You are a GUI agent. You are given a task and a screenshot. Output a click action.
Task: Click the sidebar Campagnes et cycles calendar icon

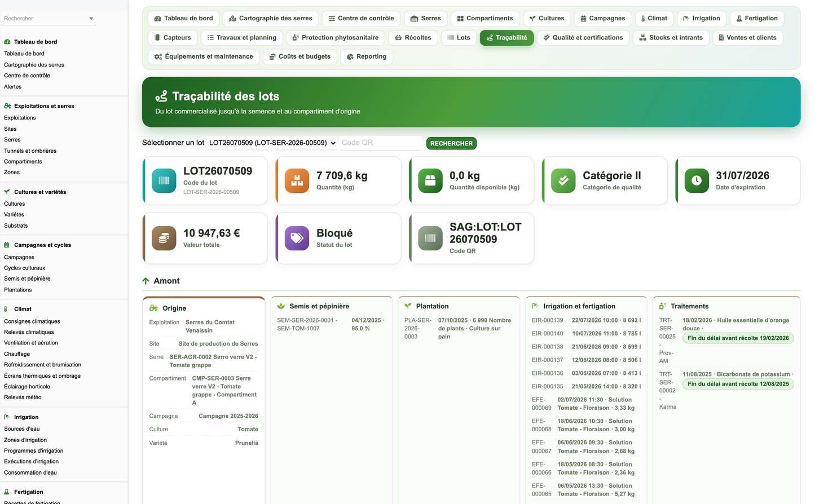tap(7, 245)
